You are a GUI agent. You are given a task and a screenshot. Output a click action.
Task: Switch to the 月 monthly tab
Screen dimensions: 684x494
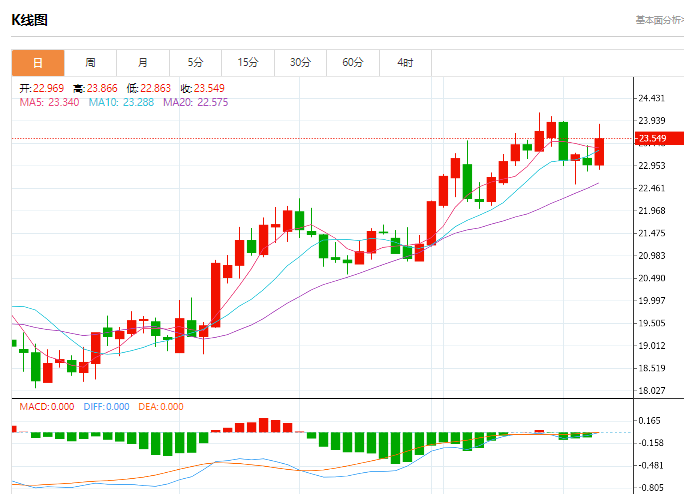pyautogui.click(x=143, y=63)
